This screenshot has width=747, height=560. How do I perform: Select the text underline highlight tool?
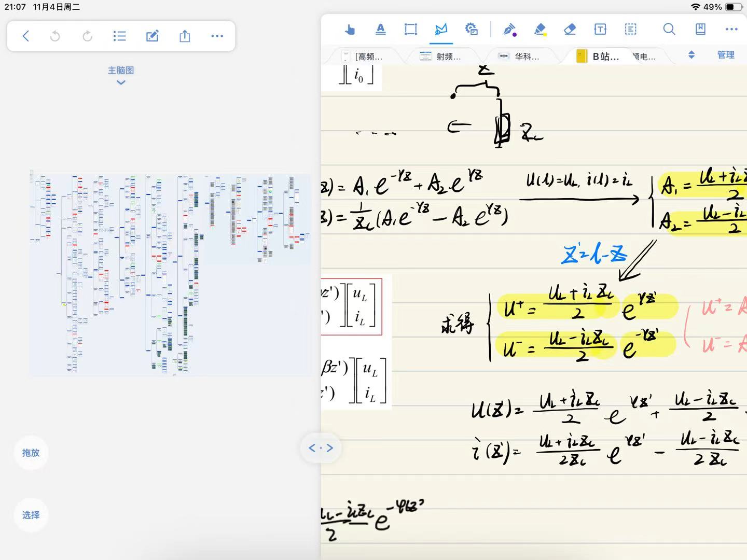click(x=380, y=30)
